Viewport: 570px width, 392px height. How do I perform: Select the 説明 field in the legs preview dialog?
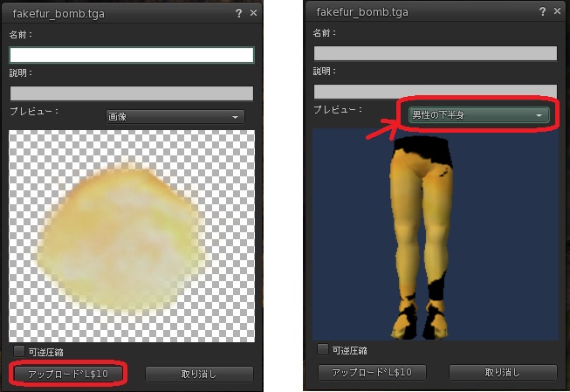click(x=435, y=91)
